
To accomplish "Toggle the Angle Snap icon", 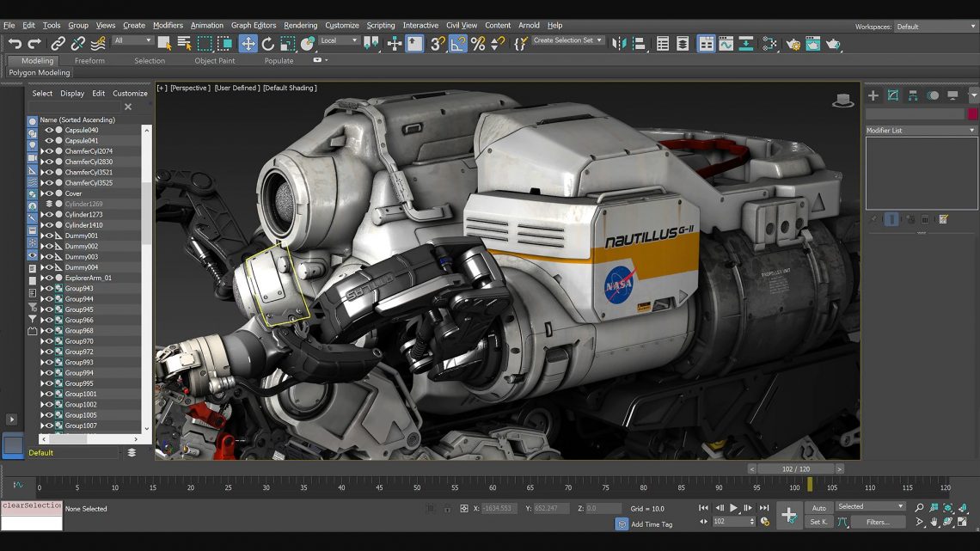I will (457, 44).
